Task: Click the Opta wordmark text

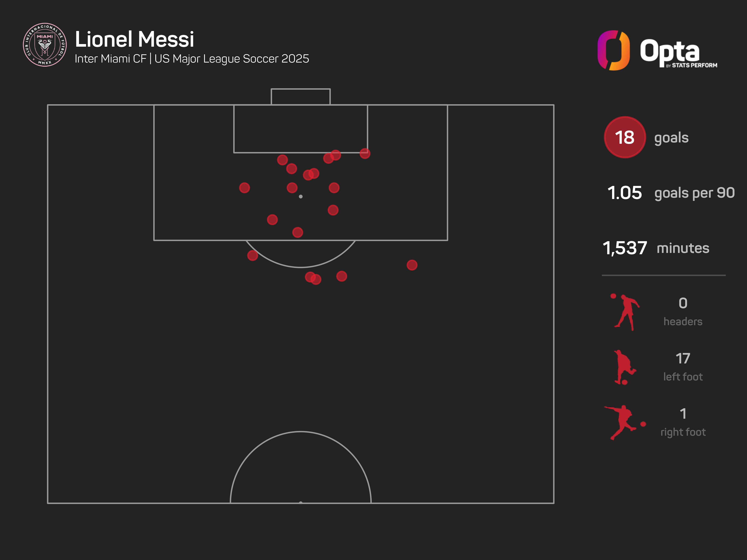Action: click(x=669, y=51)
